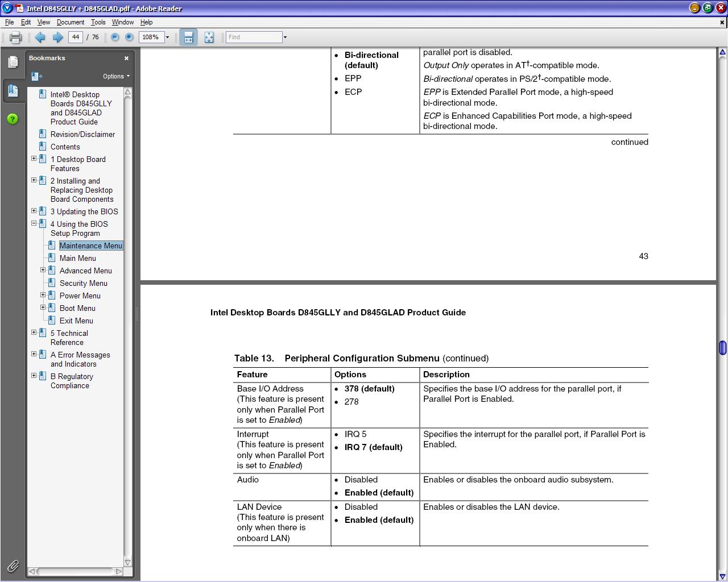This screenshot has height=582, width=728.
Task: Click the Main Menu bookmark page icon
Action: (52, 258)
